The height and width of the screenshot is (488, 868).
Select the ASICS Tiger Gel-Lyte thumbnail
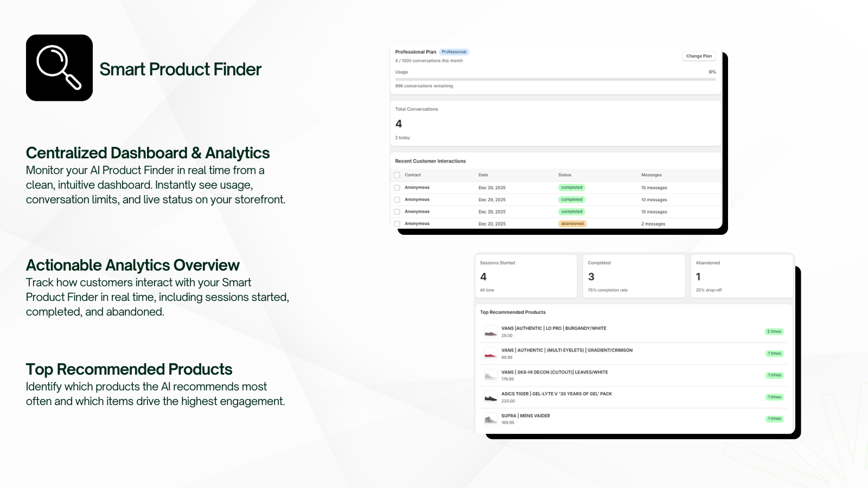pyautogui.click(x=490, y=396)
